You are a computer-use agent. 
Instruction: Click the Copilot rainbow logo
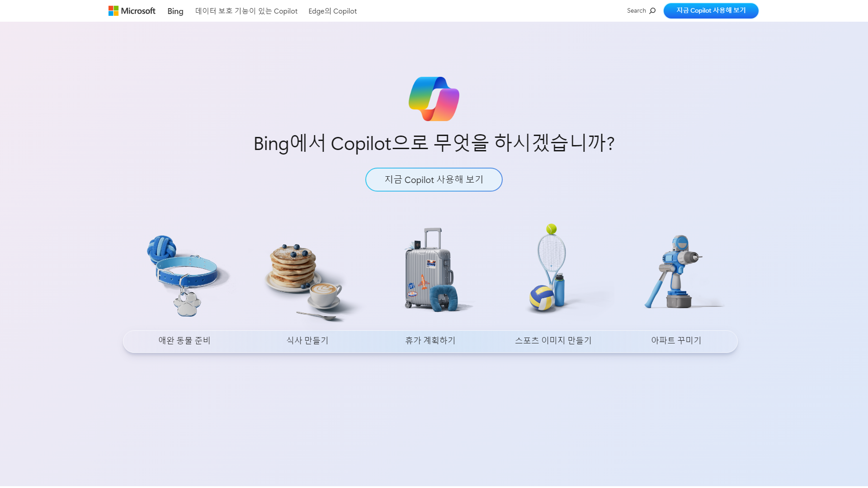point(434,99)
